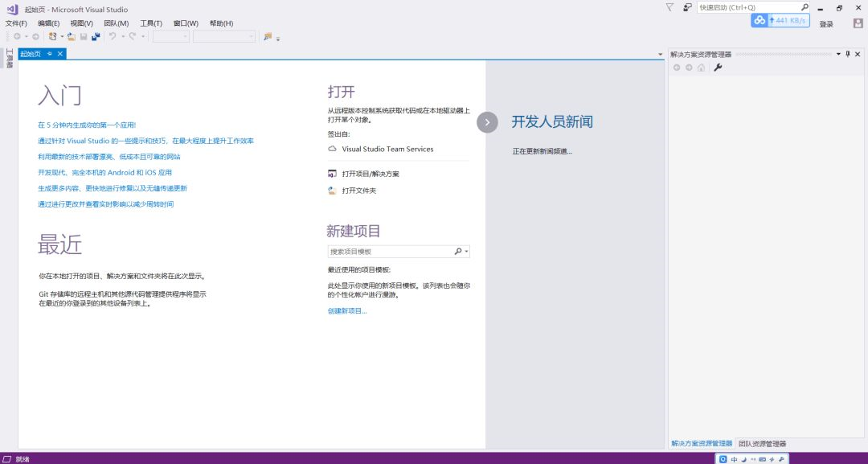Image resolution: width=868 pixels, height=464 pixels.
Task: Click the Save toolbar icon
Action: [84, 36]
